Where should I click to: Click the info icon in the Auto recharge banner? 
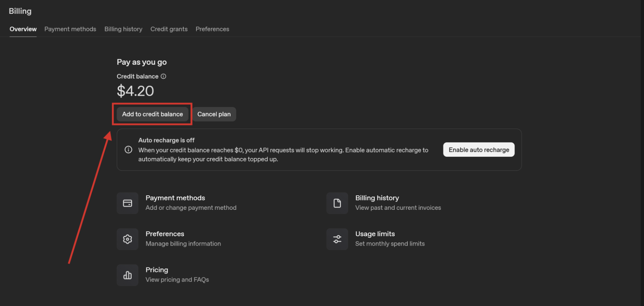128,150
